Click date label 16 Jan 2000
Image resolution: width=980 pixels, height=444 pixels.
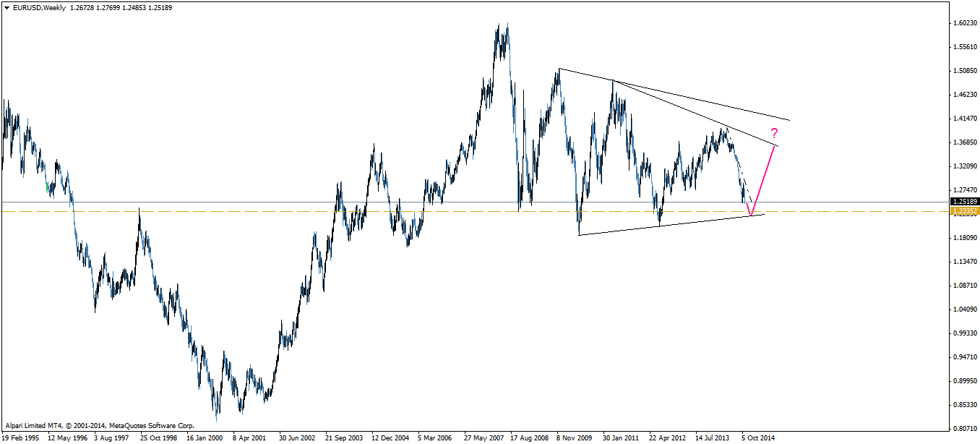click(206, 438)
